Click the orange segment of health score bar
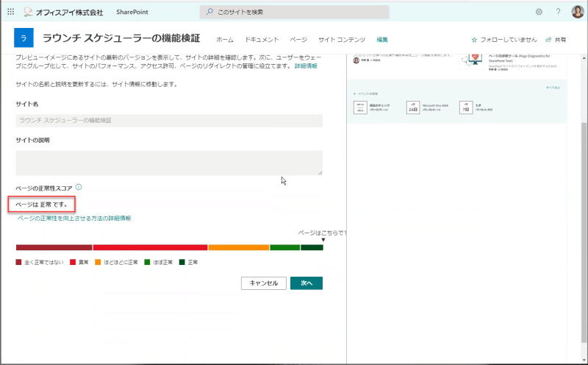 point(239,247)
